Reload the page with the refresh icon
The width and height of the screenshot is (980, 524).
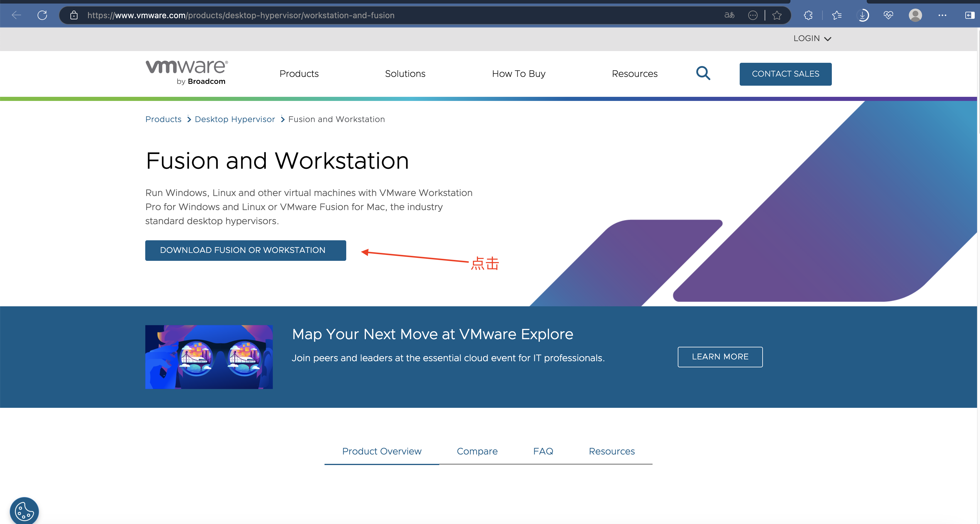pyautogui.click(x=42, y=15)
